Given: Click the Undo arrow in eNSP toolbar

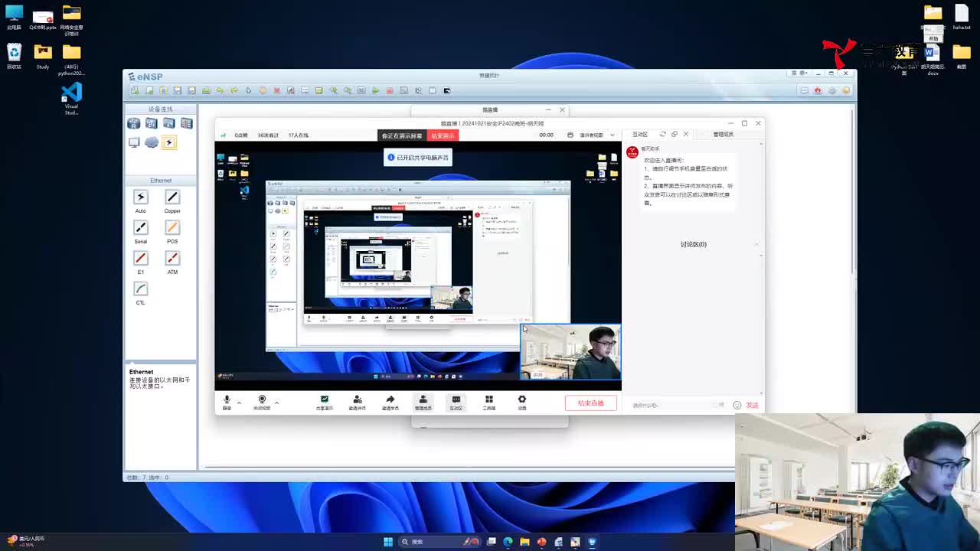Looking at the screenshot, I should click(x=220, y=90).
